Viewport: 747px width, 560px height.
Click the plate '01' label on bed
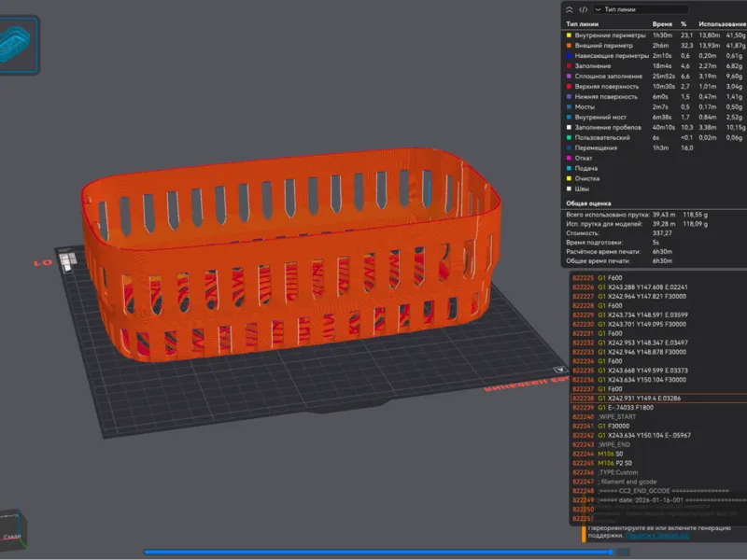43,263
